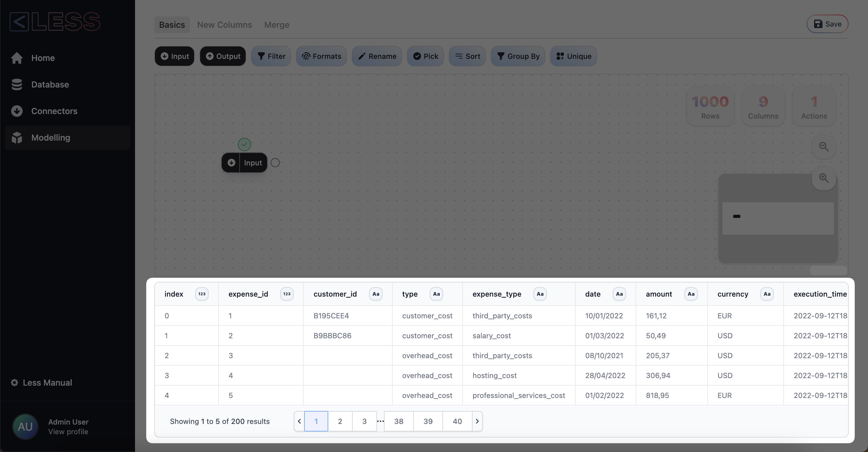
Task: Toggle the index column type badge
Action: (x=202, y=294)
